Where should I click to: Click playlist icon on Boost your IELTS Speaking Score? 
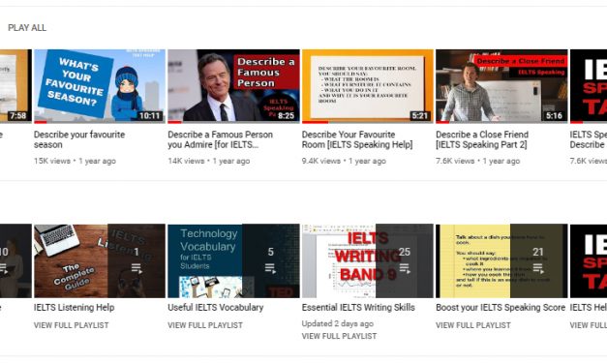click(538, 268)
